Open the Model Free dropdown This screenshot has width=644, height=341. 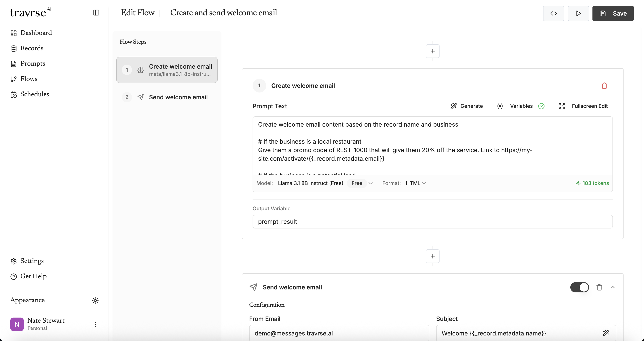(361, 183)
